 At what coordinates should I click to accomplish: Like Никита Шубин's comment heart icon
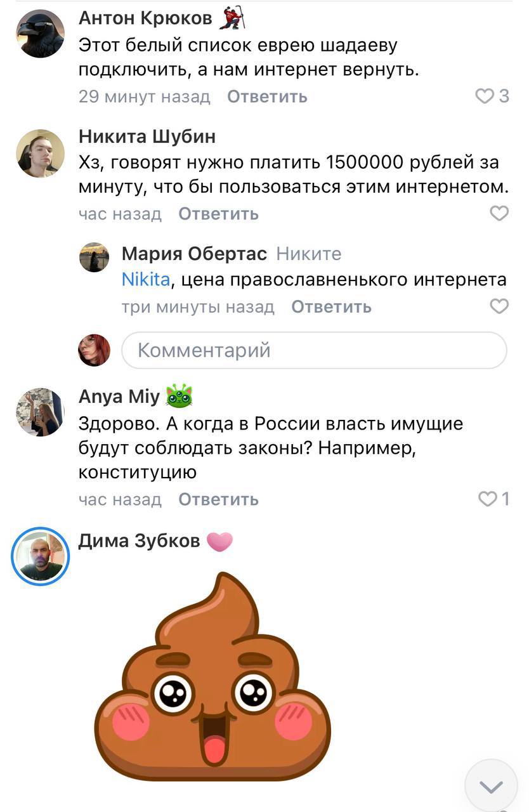[500, 214]
